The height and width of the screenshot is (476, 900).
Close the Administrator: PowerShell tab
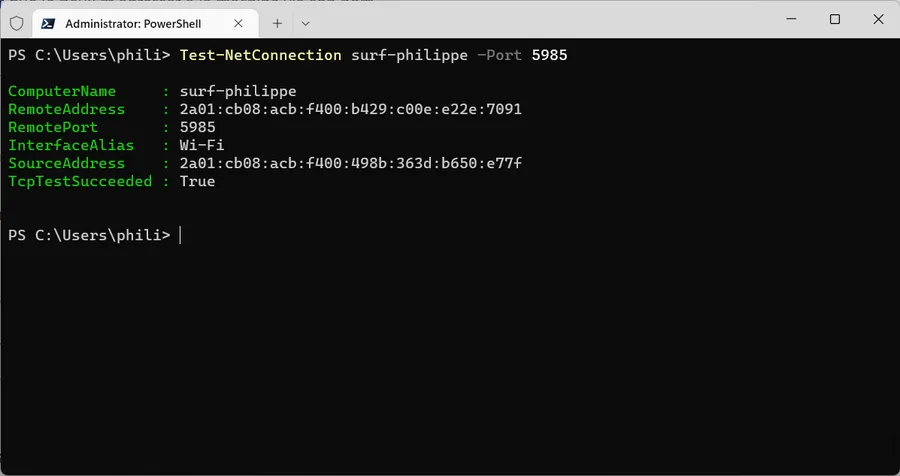[x=238, y=24]
